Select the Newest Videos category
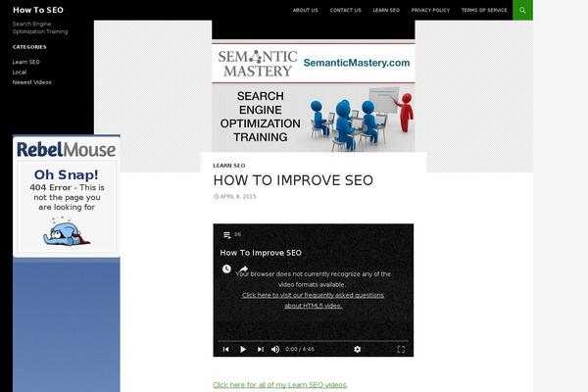The width and height of the screenshot is (588, 392). (x=32, y=82)
